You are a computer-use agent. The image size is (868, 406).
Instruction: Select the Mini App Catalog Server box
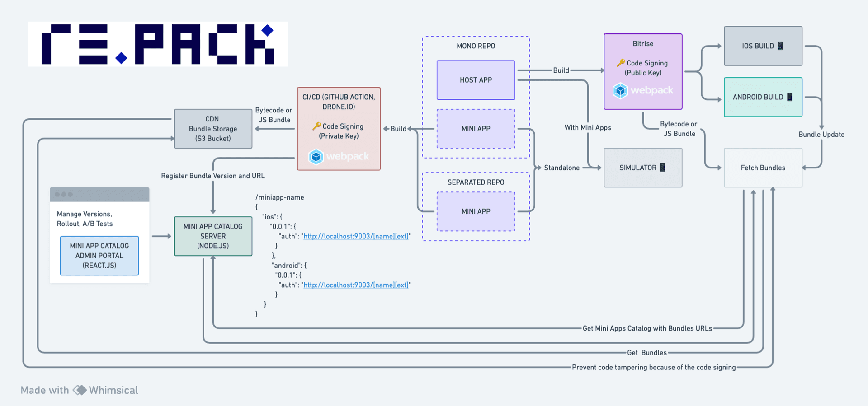pyautogui.click(x=212, y=236)
